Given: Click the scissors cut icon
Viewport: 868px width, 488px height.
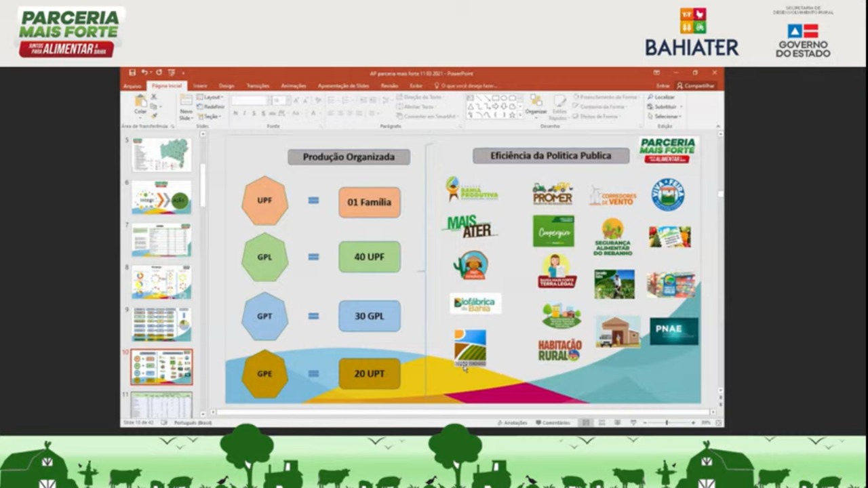Looking at the screenshot, I should [154, 97].
